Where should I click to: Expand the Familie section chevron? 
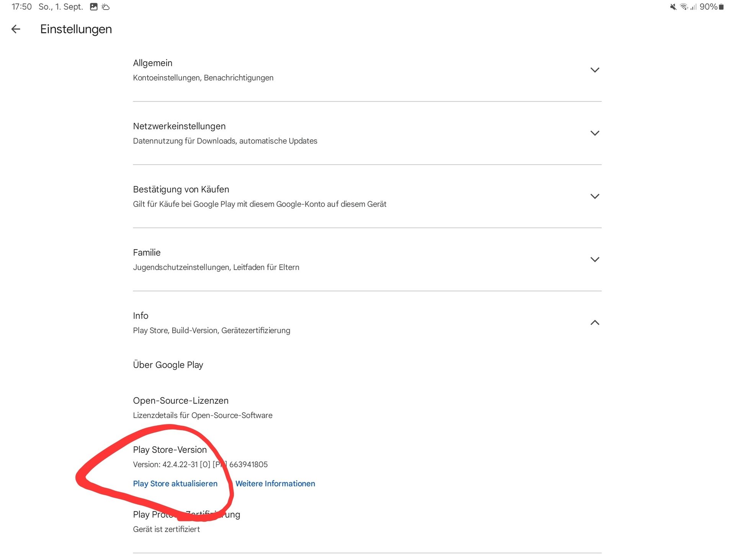(595, 260)
